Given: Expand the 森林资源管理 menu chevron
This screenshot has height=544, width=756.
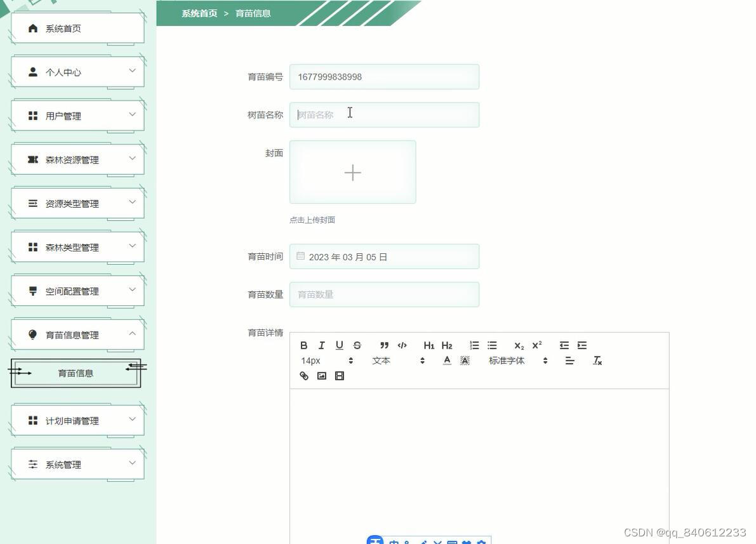Looking at the screenshot, I should click(x=132, y=159).
